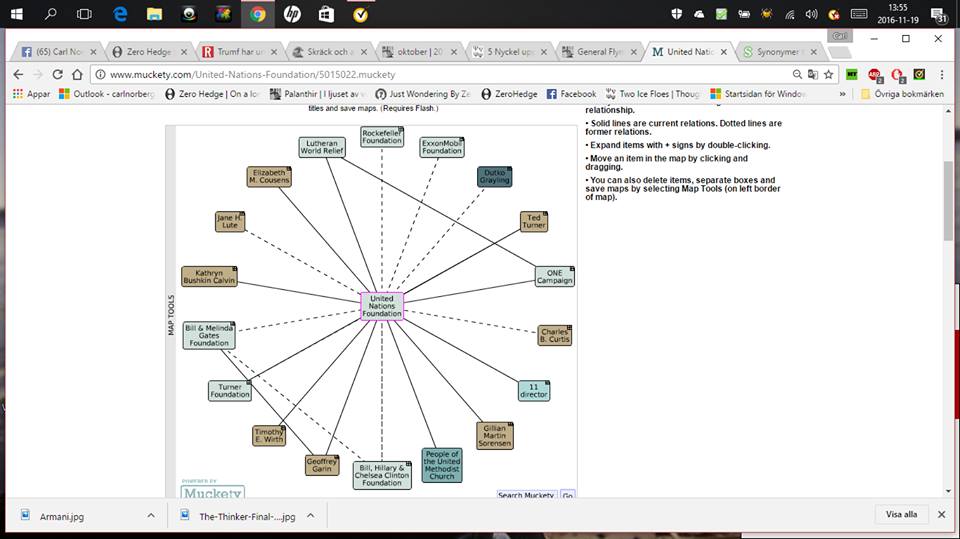Open the Norton icon in taskbar
The width and height of the screenshot is (960, 539).
click(360, 14)
